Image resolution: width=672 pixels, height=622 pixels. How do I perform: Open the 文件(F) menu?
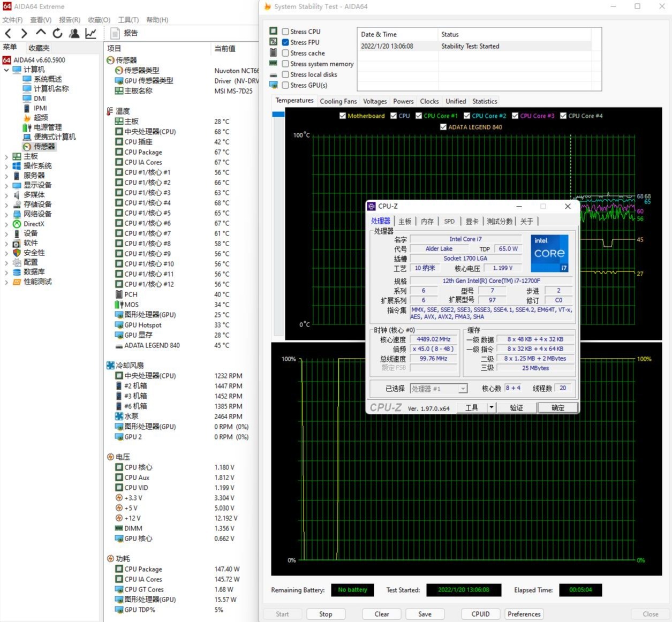(12, 20)
